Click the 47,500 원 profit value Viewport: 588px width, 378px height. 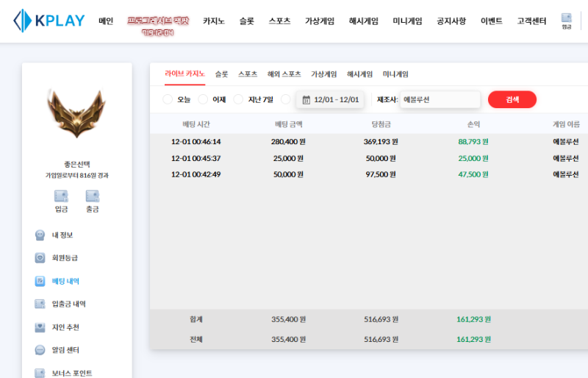coord(473,174)
